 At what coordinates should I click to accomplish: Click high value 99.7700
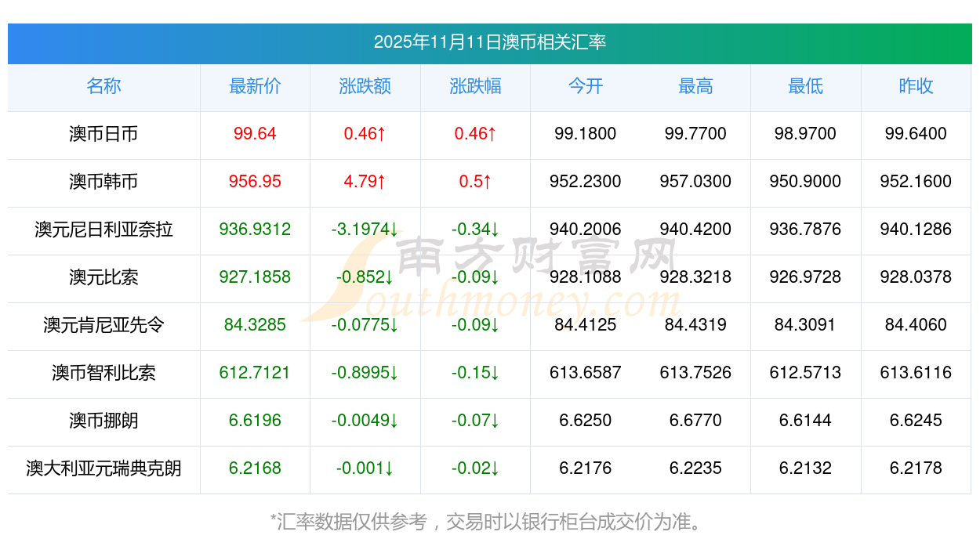(x=695, y=134)
